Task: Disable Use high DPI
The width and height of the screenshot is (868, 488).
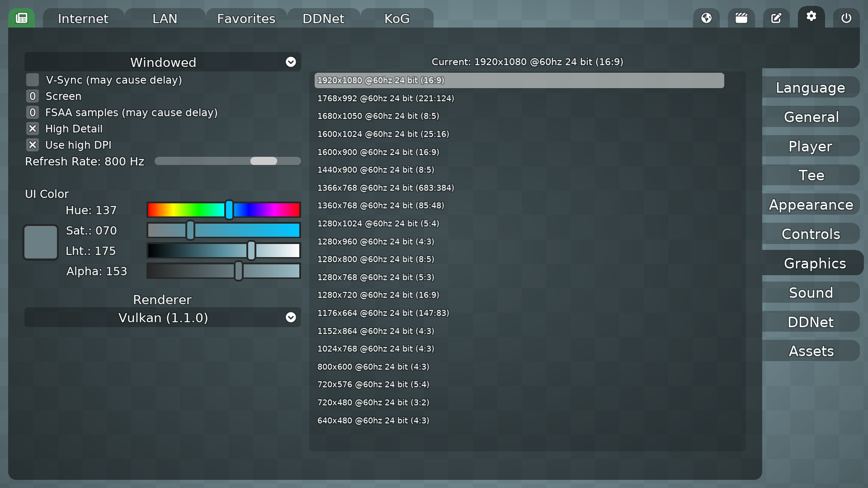Action: coord(32,145)
